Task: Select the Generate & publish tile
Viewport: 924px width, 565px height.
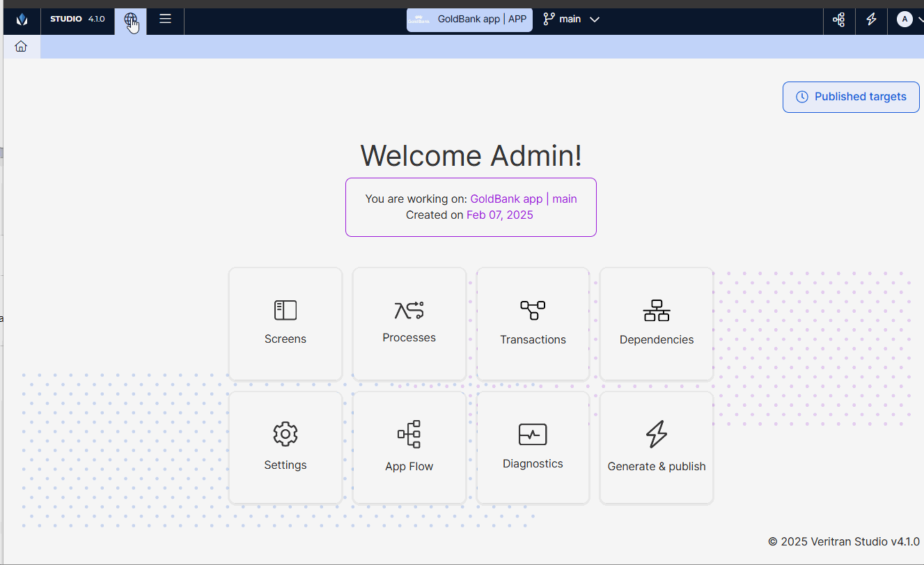Action: [657, 447]
